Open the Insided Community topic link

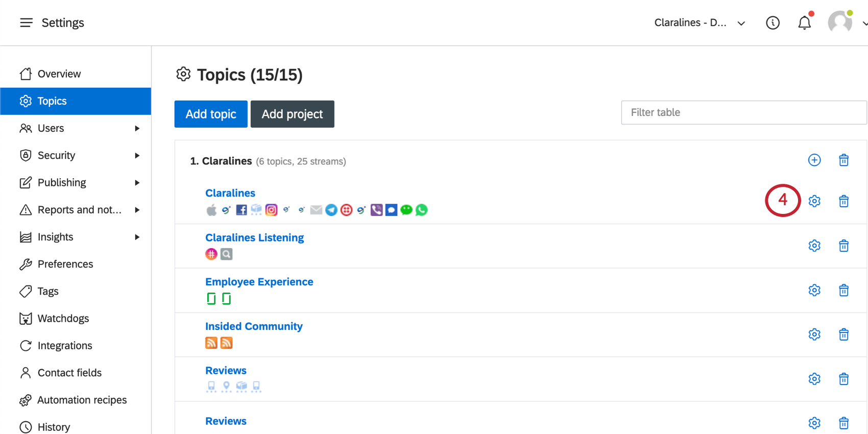click(254, 326)
